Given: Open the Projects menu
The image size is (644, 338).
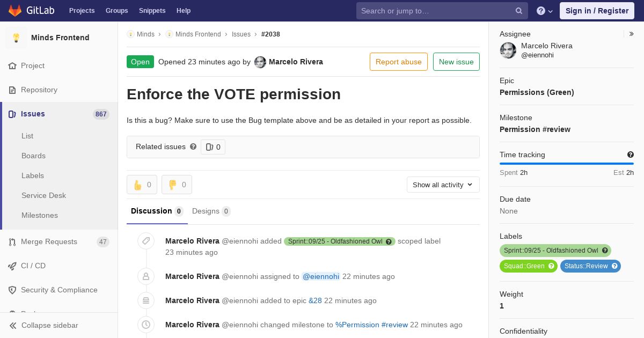Looking at the screenshot, I should pyautogui.click(x=82, y=11).
